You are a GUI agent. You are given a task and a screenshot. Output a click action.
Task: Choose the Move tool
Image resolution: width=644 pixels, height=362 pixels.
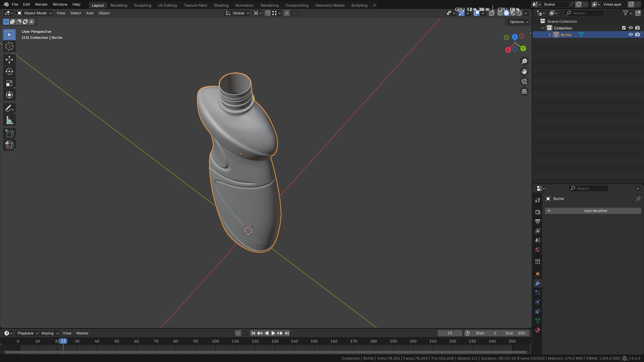(9, 60)
